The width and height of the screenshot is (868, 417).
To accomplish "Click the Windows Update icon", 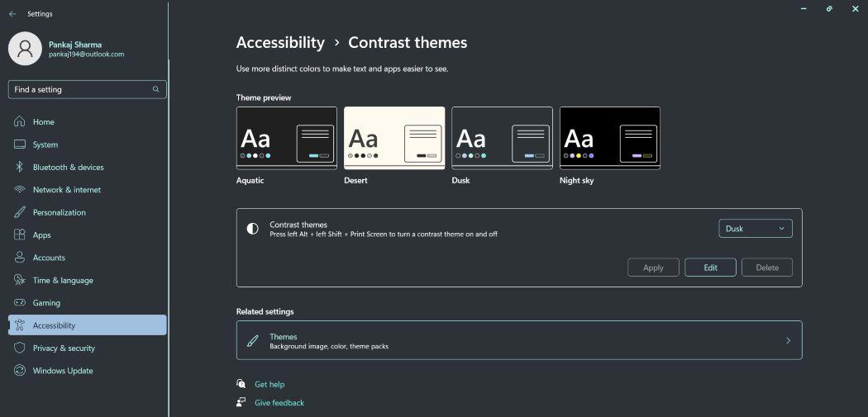I will tap(20, 371).
